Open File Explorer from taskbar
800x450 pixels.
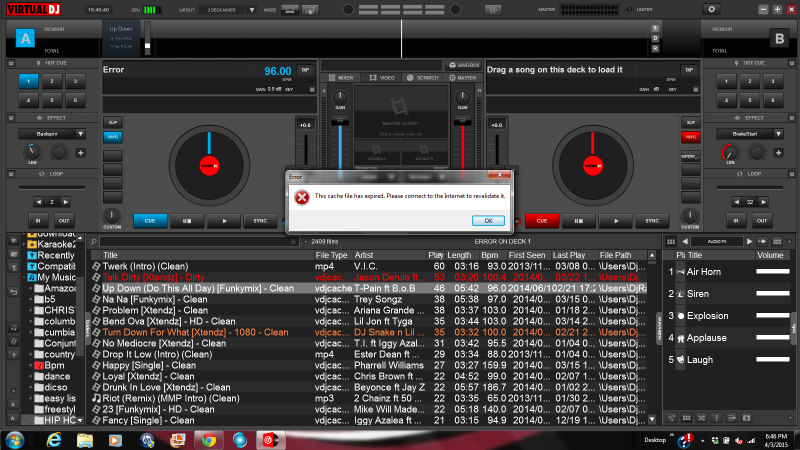(85, 440)
